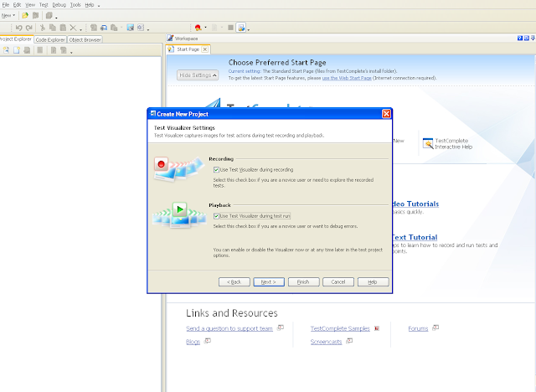536x392 pixels.
Task: Click the Copy icon in toolbar
Action: pyautogui.click(x=53, y=28)
